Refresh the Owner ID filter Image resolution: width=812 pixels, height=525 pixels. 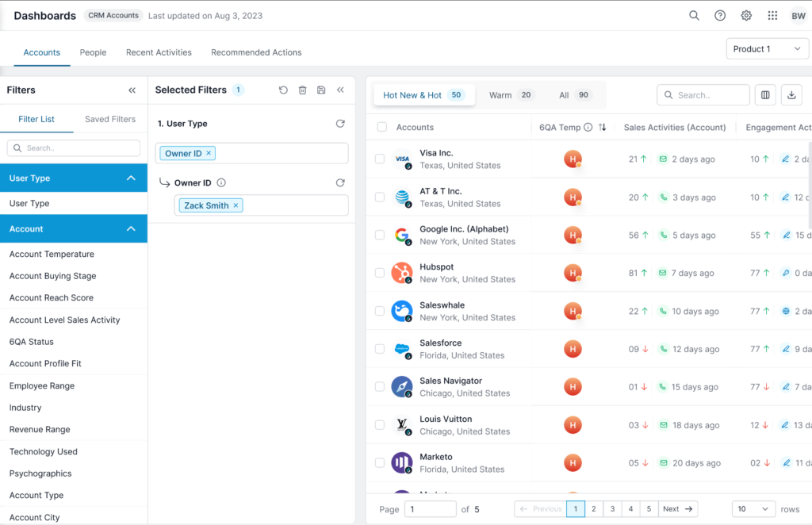click(x=340, y=182)
